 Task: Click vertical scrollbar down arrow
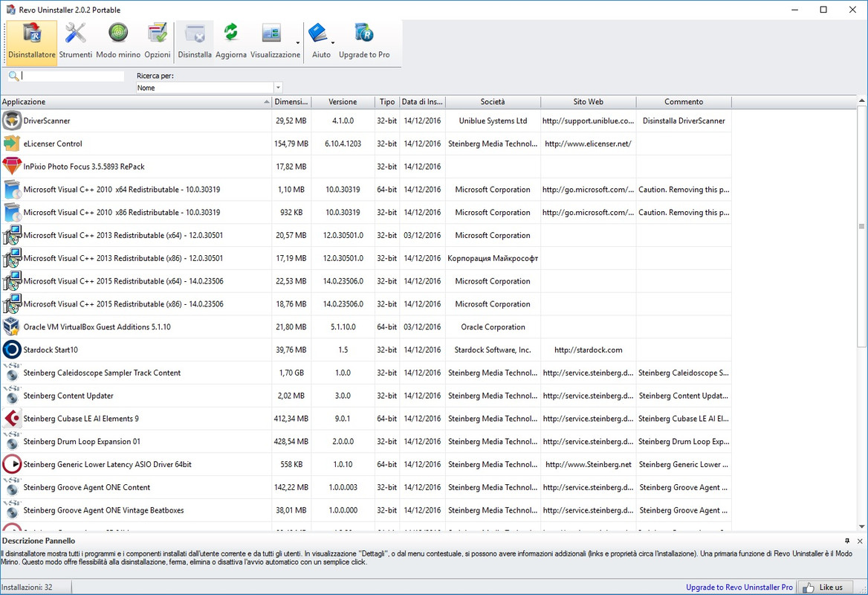862,527
